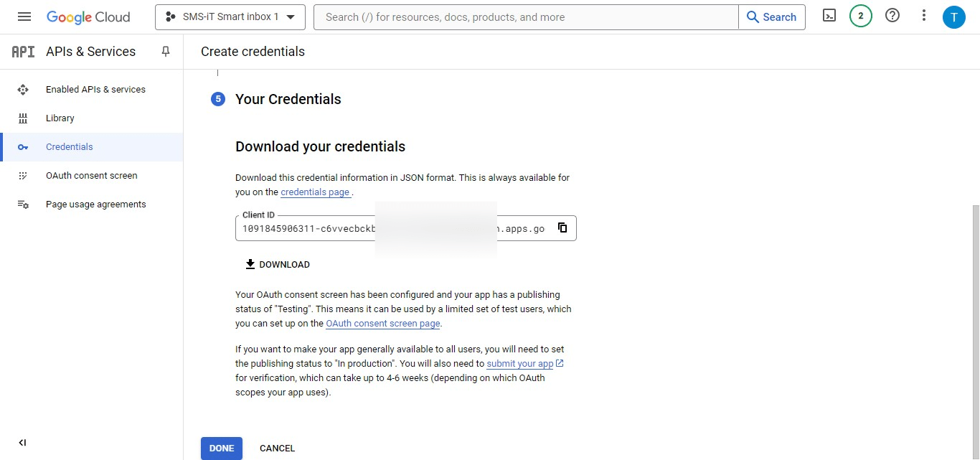Open the Library section
This screenshot has width=980, height=460.
tap(60, 118)
